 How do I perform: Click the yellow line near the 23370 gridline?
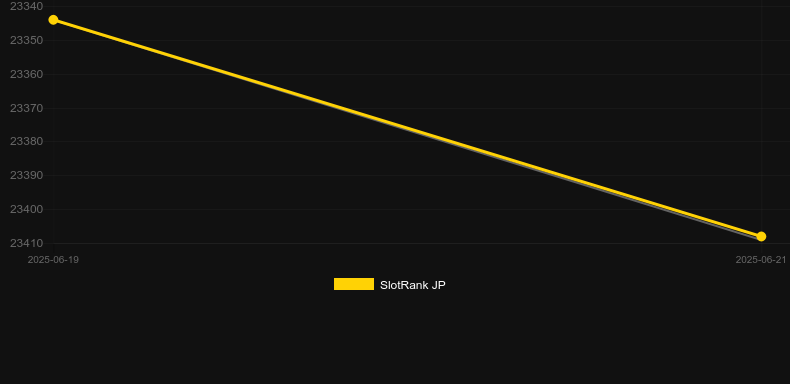coord(341,108)
